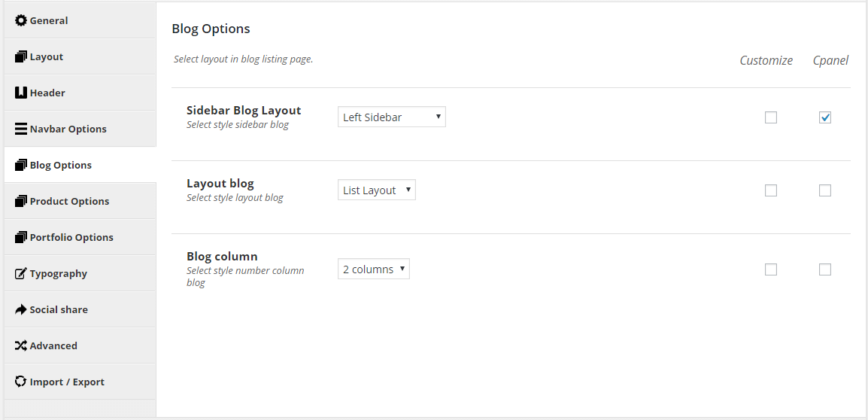Click the Navbar Options hamburger icon

click(x=20, y=129)
